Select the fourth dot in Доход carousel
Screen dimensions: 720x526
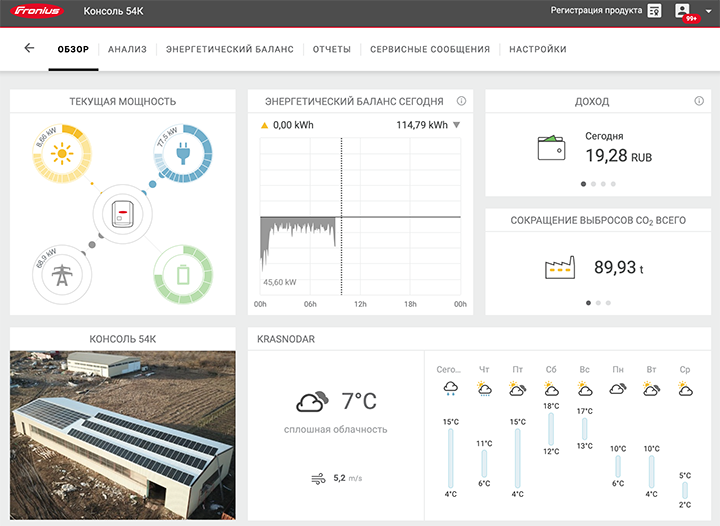coord(613,184)
